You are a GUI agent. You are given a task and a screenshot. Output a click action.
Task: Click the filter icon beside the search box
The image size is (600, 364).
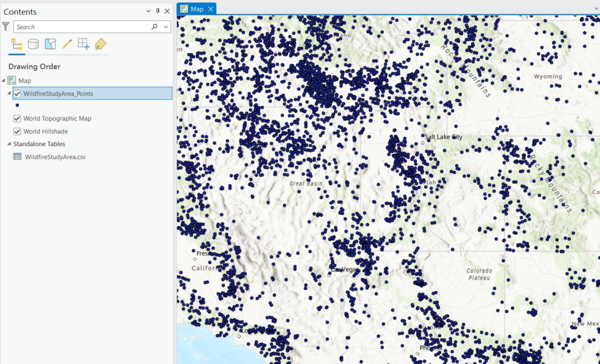click(6, 26)
